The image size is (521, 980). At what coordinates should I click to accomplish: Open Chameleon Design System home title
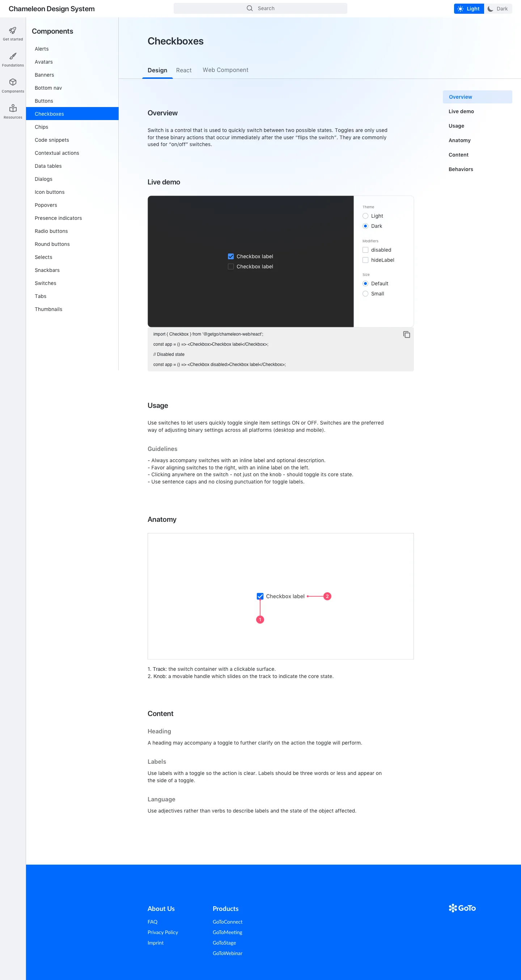[x=52, y=9]
